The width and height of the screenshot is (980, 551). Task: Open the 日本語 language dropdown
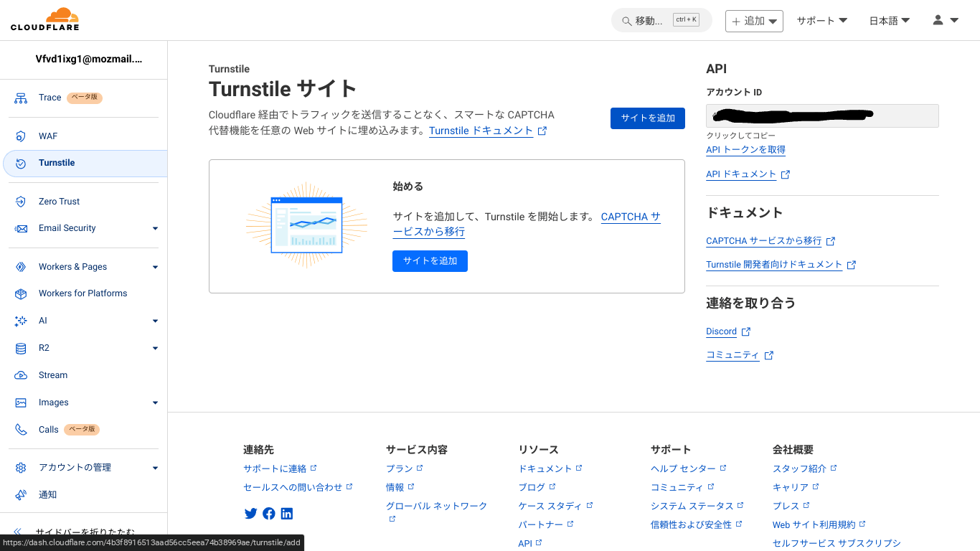tap(890, 21)
